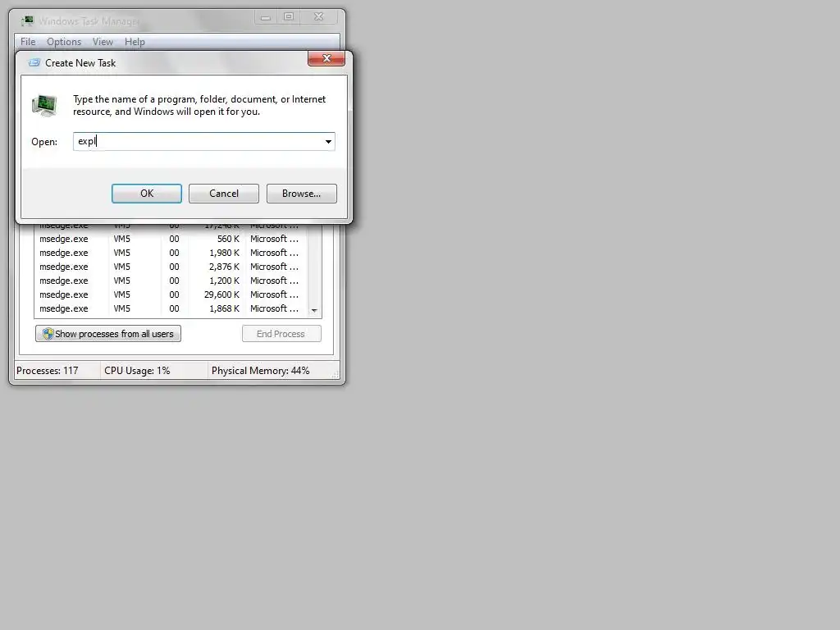This screenshot has height=630, width=840.
Task: Click the Create New Task title icon
Action: click(x=34, y=62)
